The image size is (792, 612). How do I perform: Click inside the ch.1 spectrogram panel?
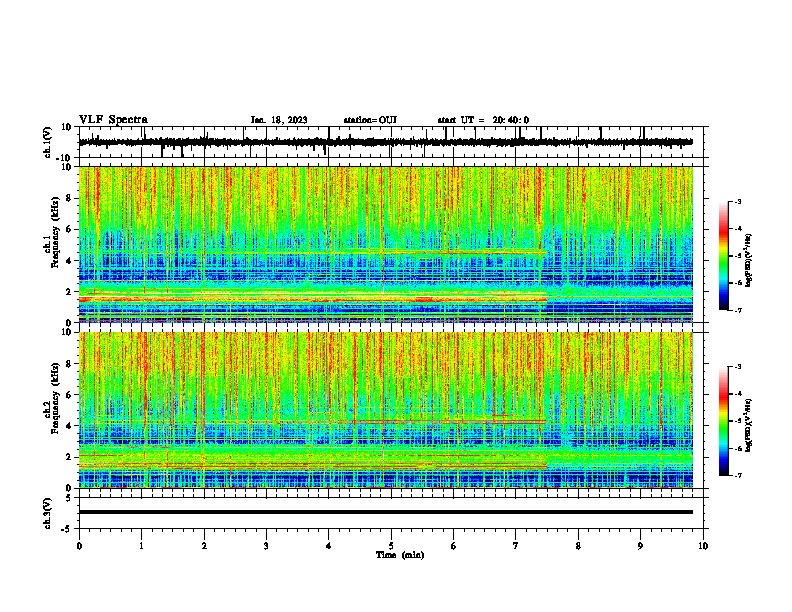386,244
